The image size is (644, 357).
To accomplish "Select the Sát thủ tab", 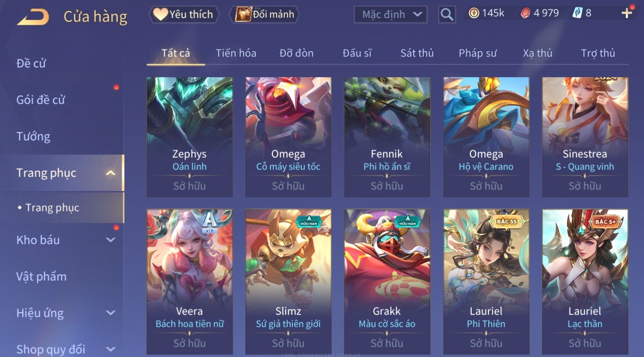I will coord(417,53).
